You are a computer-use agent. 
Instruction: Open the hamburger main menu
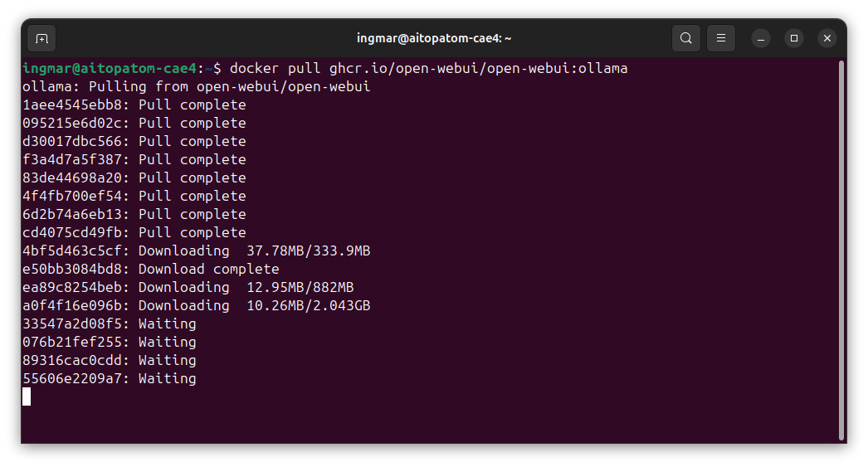click(721, 38)
